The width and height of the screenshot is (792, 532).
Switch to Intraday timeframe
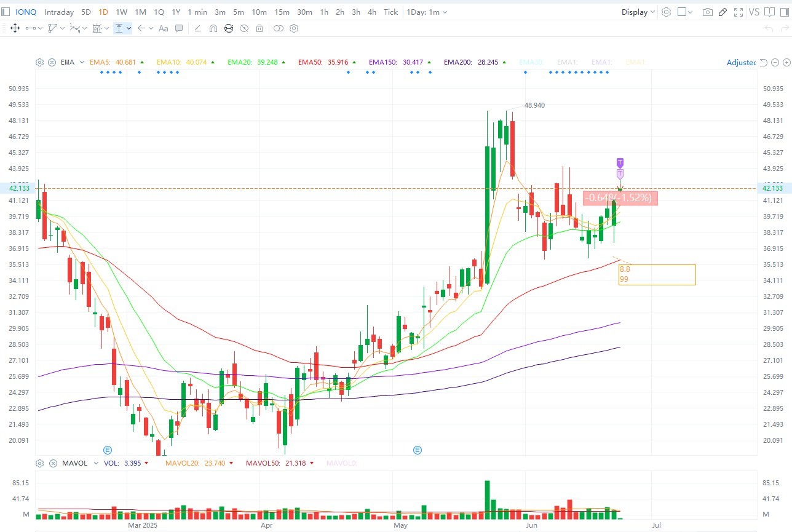click(x=59, y=12)
